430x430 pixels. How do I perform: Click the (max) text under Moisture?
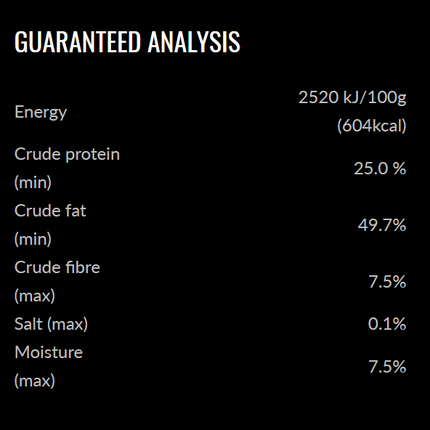coord(35,381)
